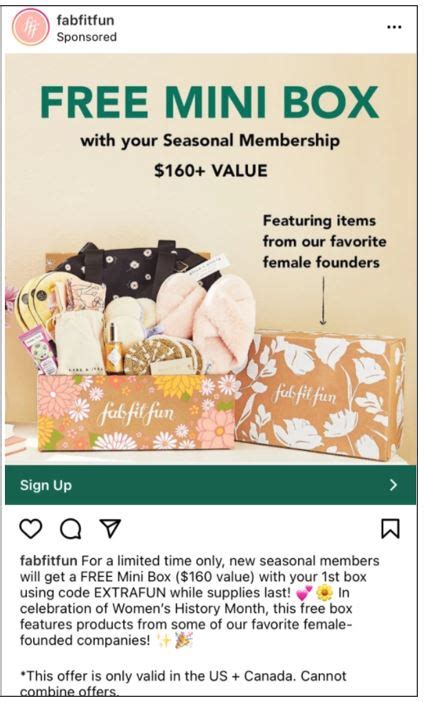Open the three-dot post options menu
Viewport: 424px width, 702px height.
click(394, 27)
